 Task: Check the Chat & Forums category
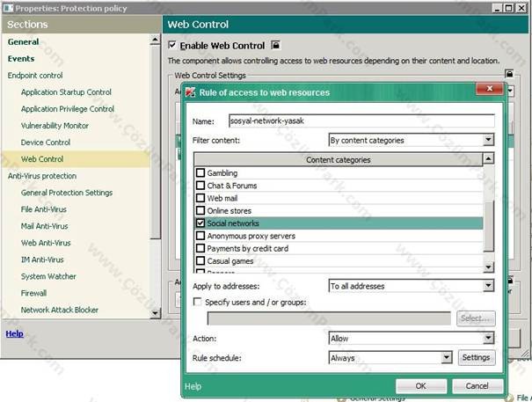(200, 186)
